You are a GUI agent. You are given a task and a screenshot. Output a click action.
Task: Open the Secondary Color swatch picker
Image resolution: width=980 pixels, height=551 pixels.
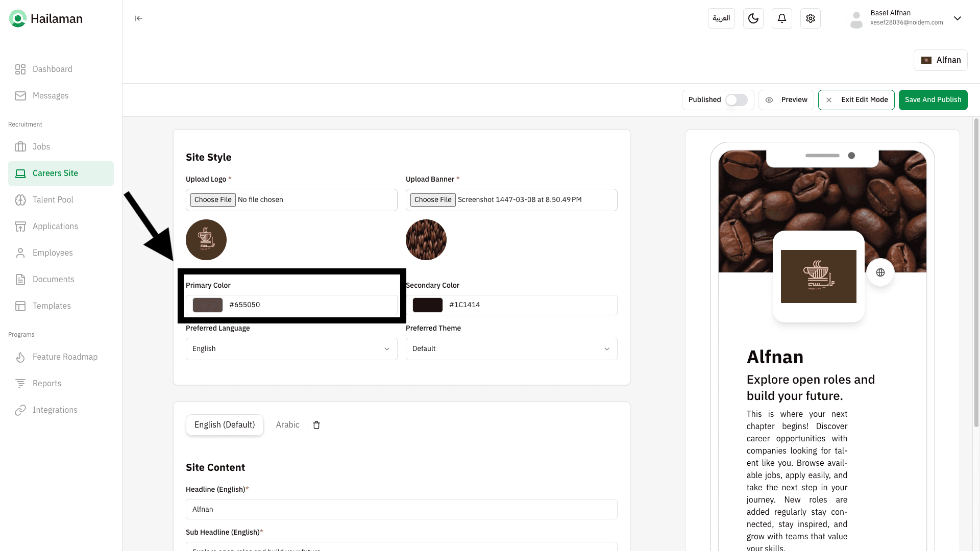(x=427, y=305)
